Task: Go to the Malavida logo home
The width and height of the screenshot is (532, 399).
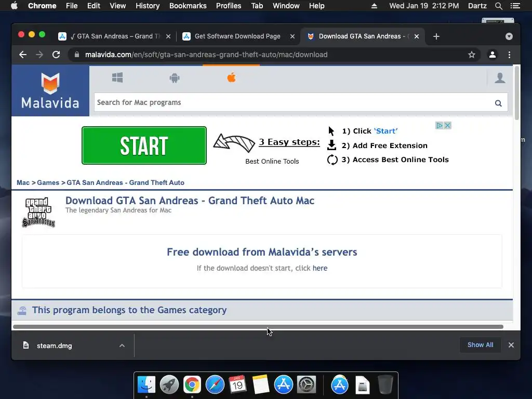Action: pyautogui.click(x=50, y=90)
